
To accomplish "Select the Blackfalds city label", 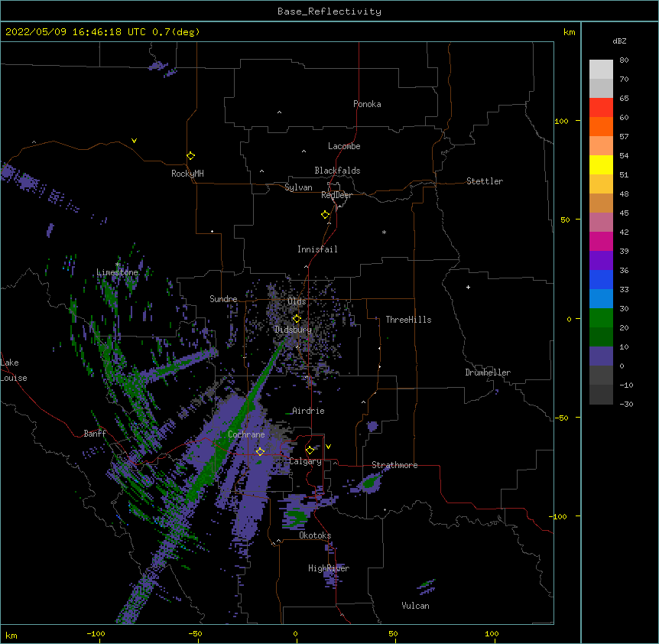I will 337,171.
